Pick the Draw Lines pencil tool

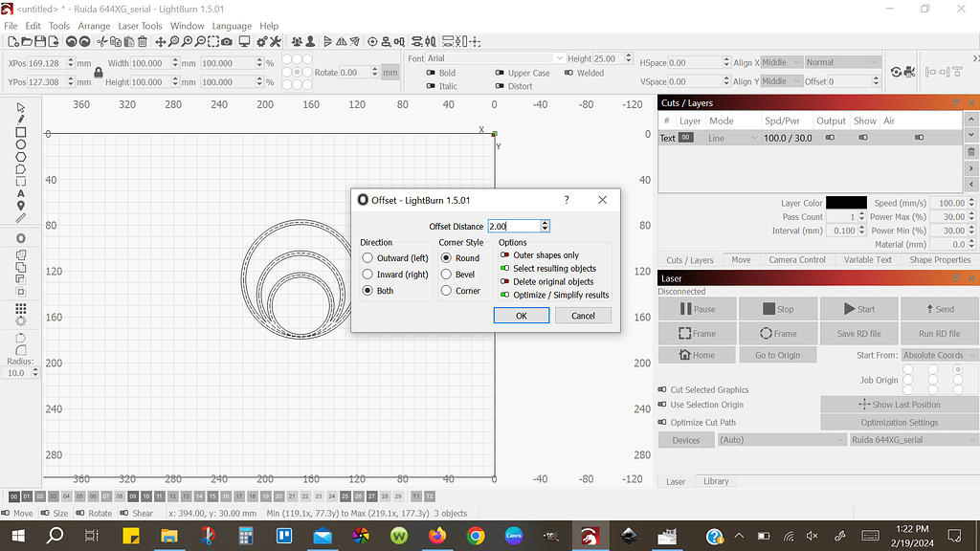click(20, 121)
